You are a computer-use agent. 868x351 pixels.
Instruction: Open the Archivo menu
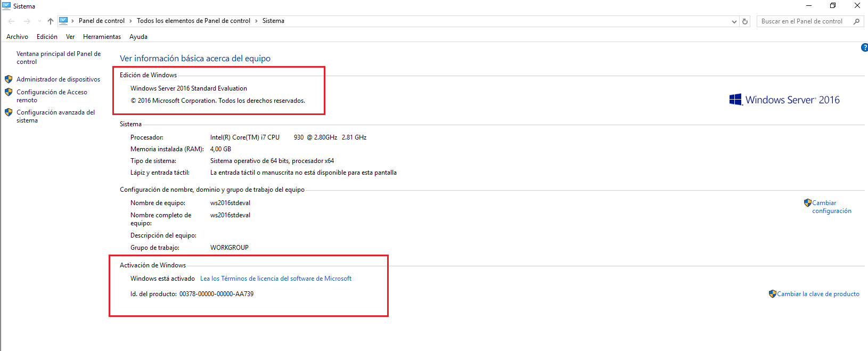click(17, 37)
